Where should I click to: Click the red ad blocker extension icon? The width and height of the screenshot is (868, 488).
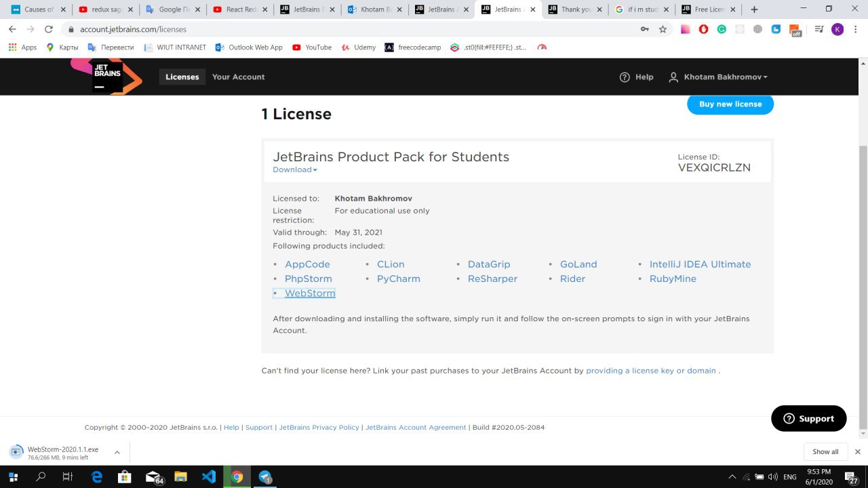[704, 29]
